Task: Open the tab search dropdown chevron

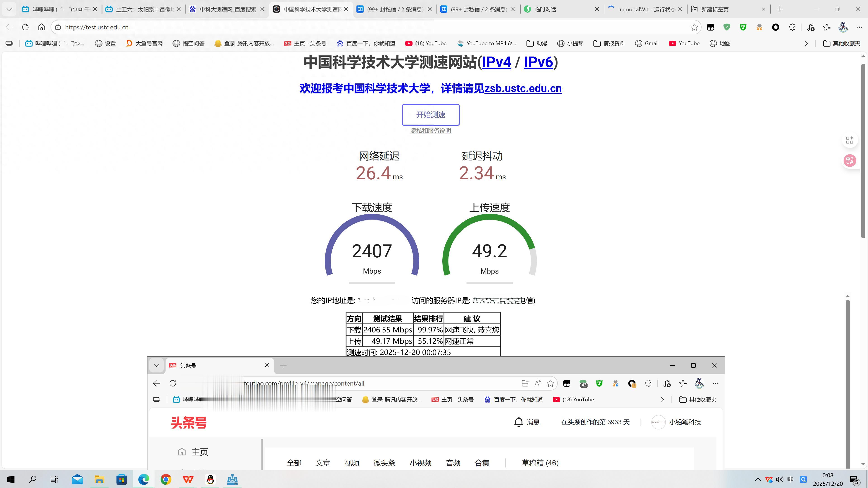Action: 9,9
